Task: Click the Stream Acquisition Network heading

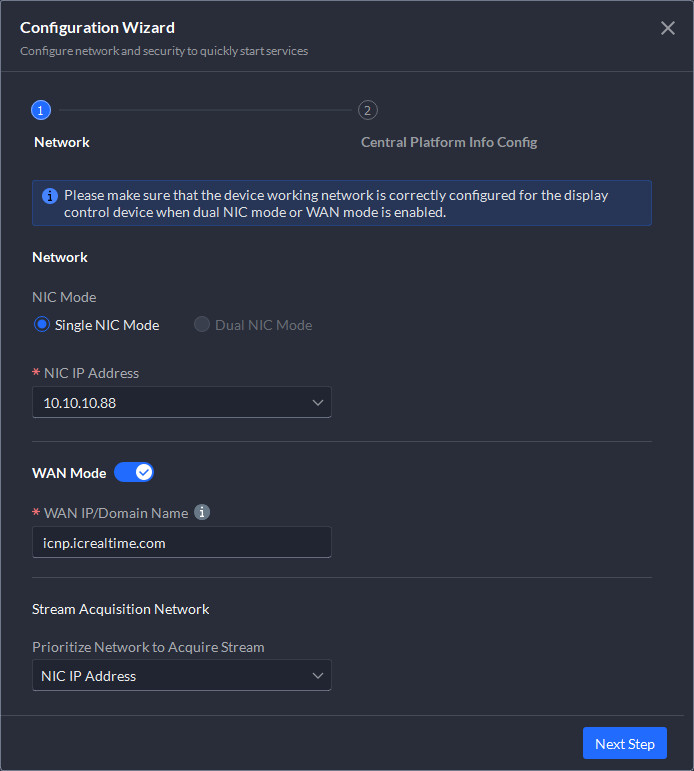Action: (121, 609)
